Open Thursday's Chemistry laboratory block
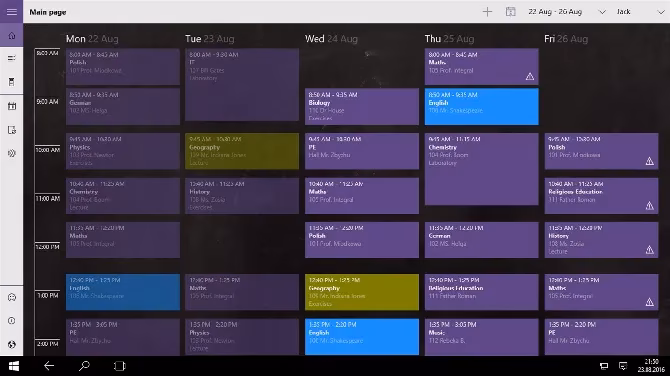The image size is (670, 376). 482,169
